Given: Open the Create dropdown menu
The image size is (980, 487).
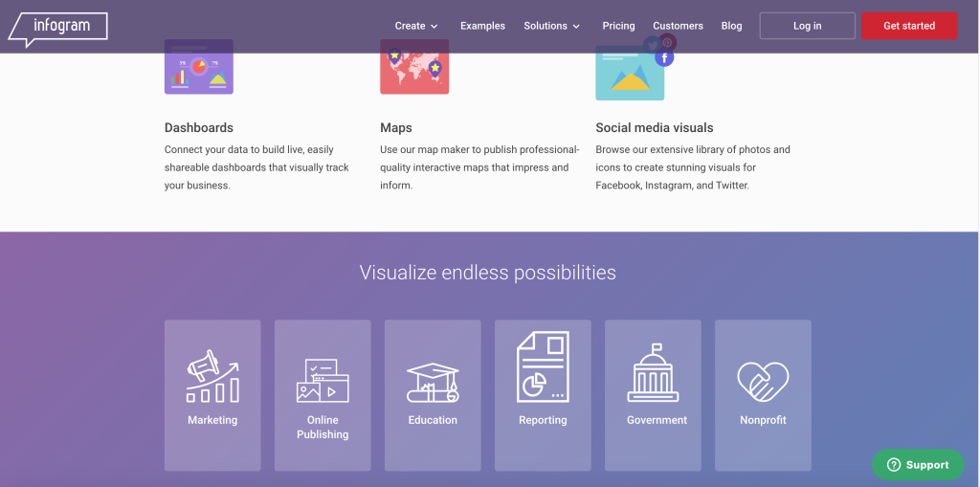Looking at the screenshot, I should [416, 26].
